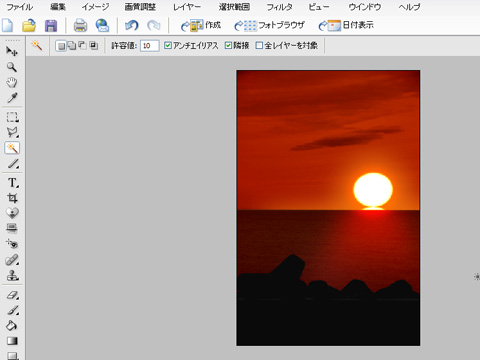Select the Red Eye Removal tool
Screen dimensions: 480x360
pos(12,244)
